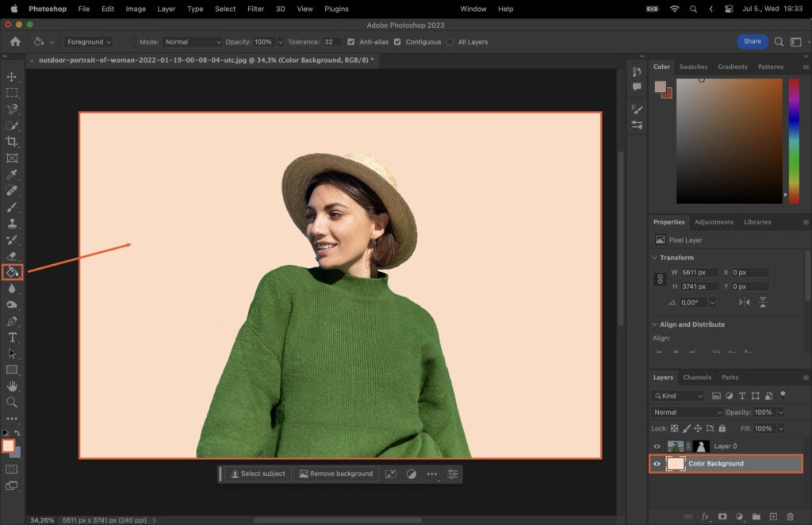Hide the Layer 0 layer
Viewport: 812px width, 525px height.
point(657,446)
